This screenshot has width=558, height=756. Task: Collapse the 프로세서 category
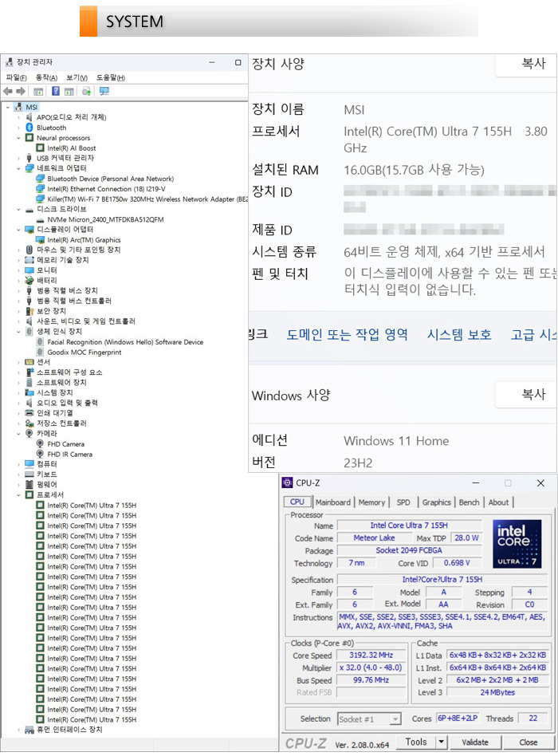pos(19,494)
